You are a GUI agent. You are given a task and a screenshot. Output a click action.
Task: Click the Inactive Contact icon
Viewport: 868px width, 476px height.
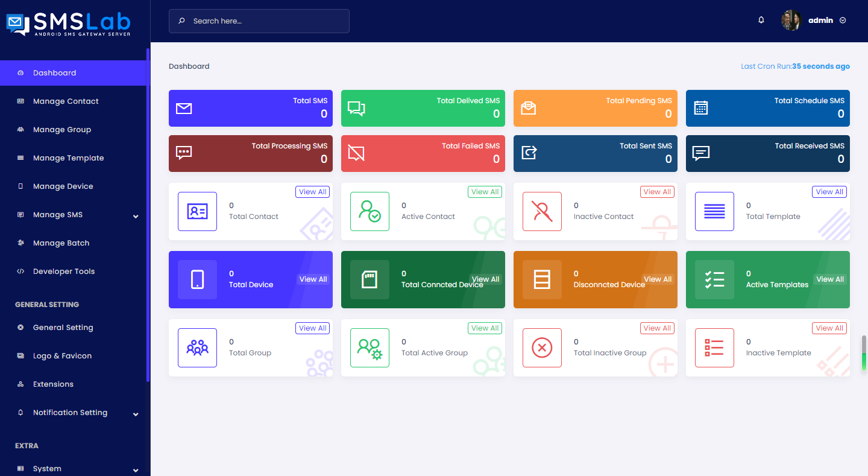[542, 211]
